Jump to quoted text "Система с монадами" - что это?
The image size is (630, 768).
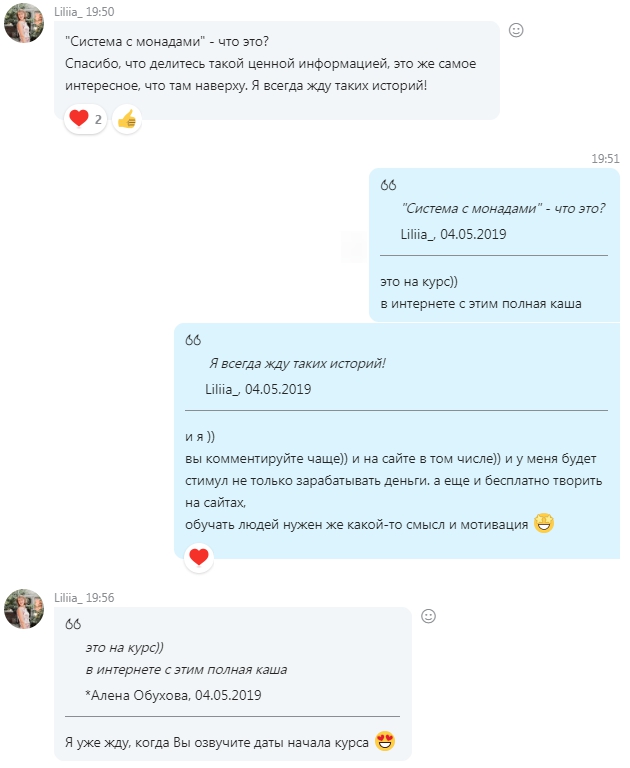(503, 209)
